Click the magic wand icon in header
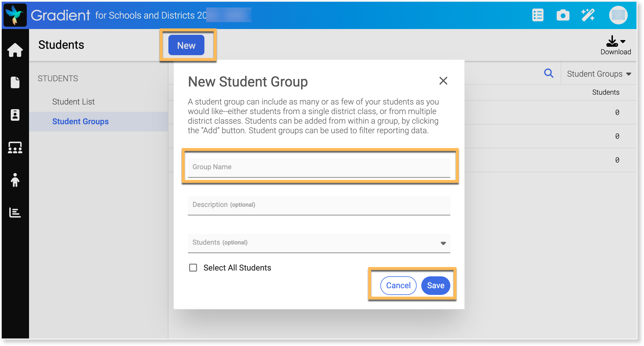644x346 pixels. click(x=588, y=15)
